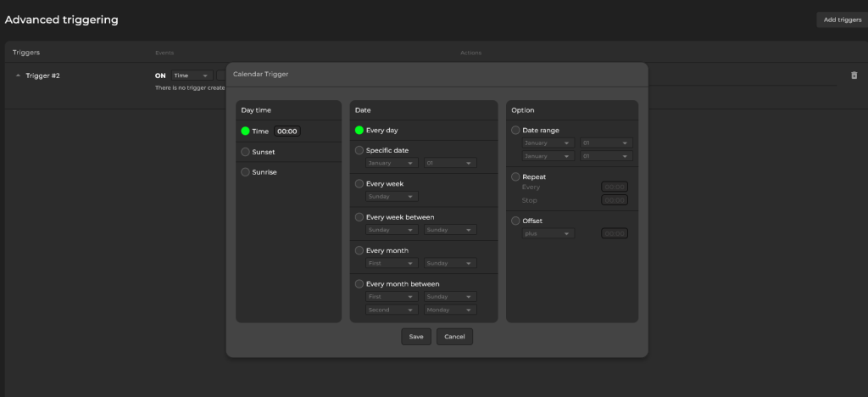Enable the Date range option
This screenshot has height=397, width=868.
[515, 131]
